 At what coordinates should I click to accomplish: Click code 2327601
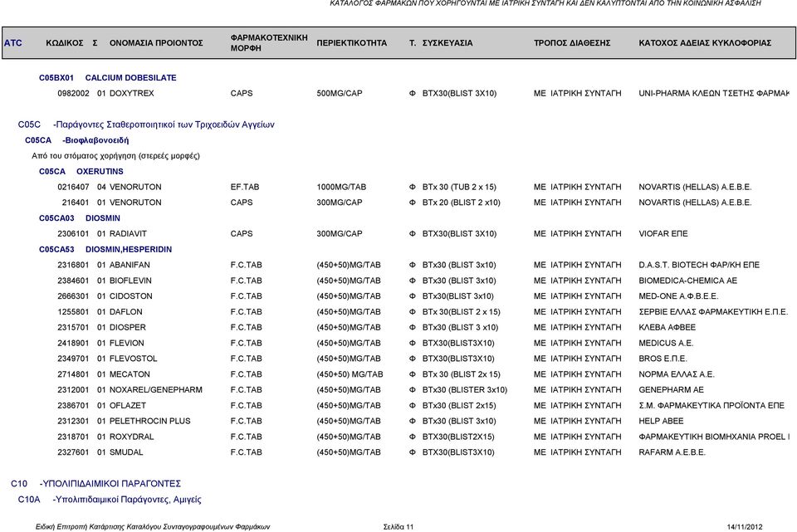click(73, 452)
